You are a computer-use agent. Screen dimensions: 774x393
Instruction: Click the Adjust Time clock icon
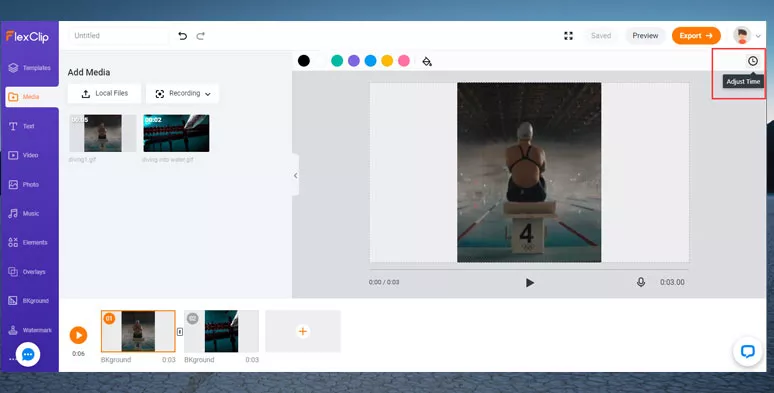752,61
